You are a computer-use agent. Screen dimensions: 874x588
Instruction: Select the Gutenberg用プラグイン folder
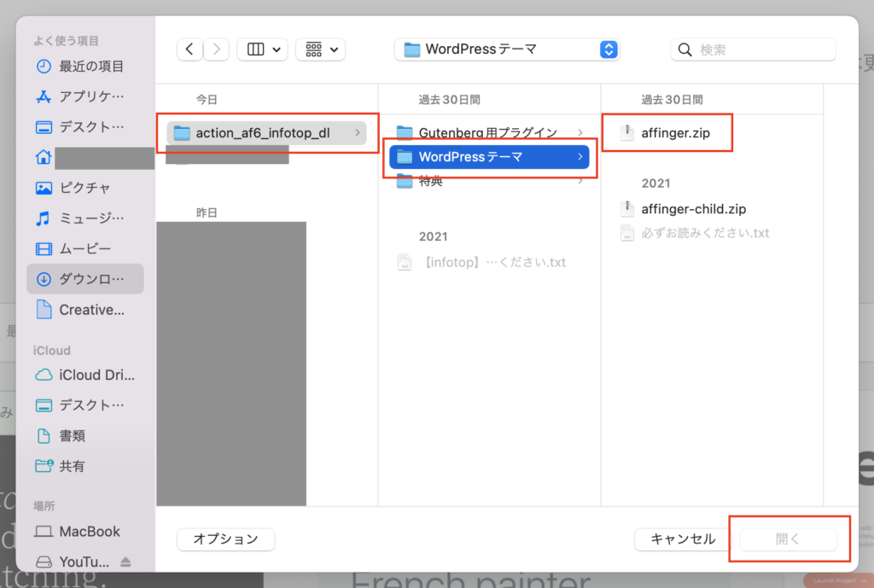489,132
